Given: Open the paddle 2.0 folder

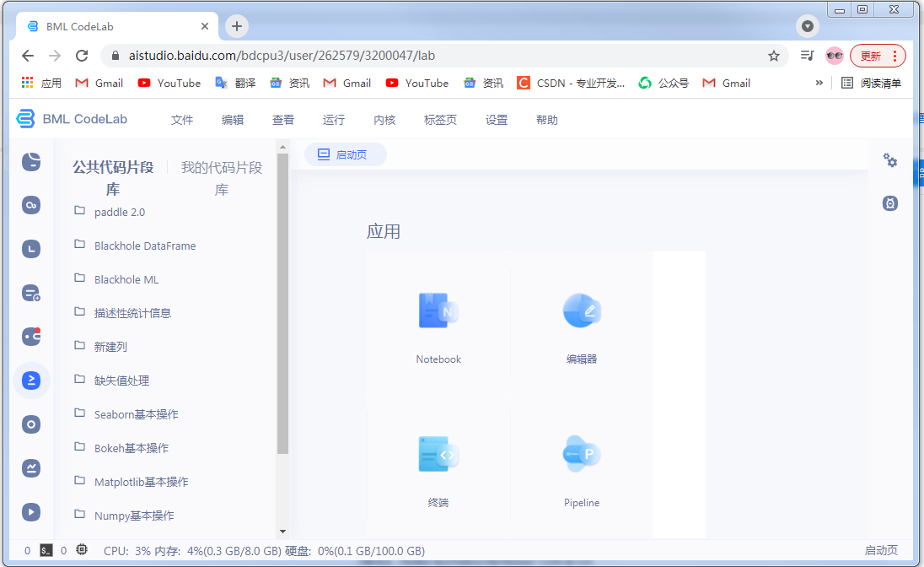Looking at the screenshot, I should coord(110,212).
